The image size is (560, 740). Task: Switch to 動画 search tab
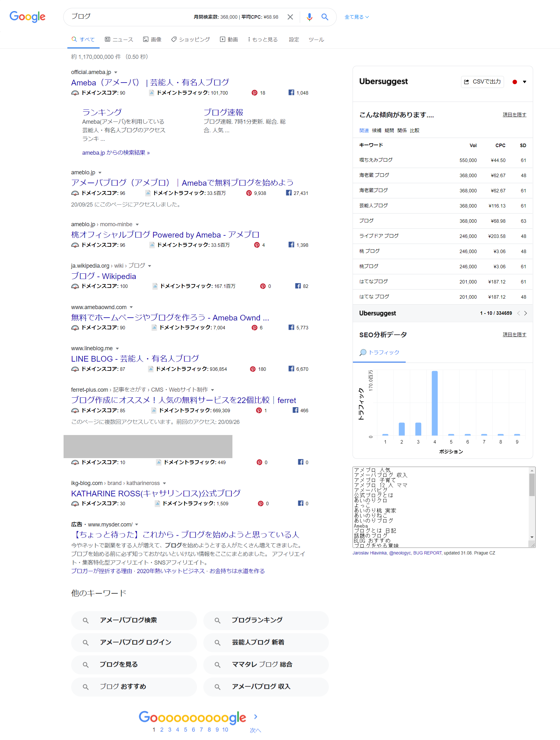229,40
